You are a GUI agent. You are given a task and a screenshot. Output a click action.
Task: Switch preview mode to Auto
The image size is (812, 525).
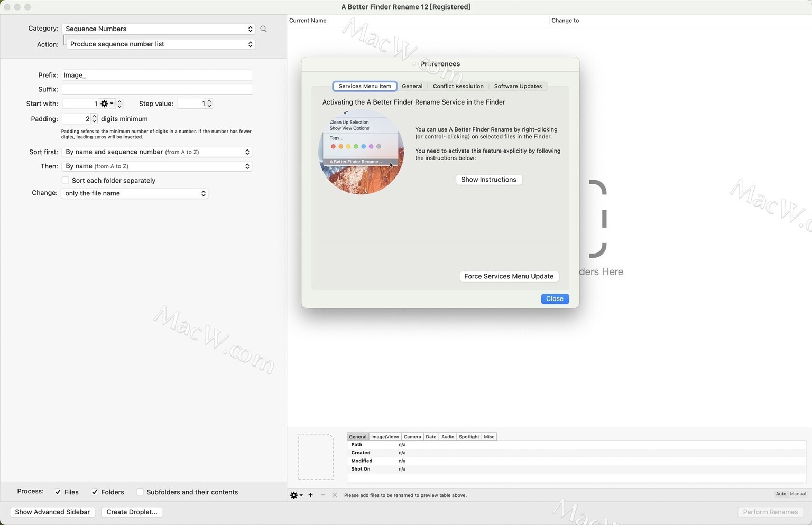click(x=781, y=494)
